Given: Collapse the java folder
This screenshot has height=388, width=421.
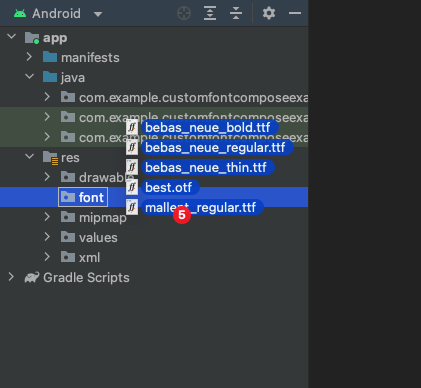Looking at the screenshot, I should [x=30, y=77].
